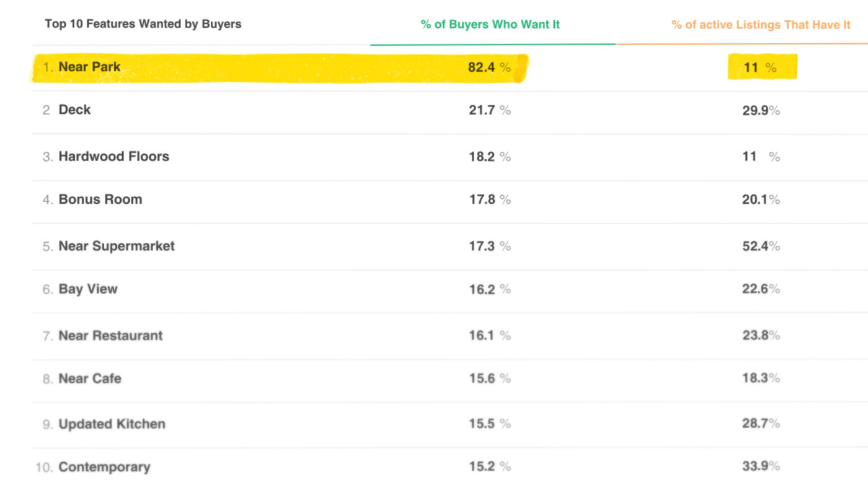Click the "Bay View" feature label

pyautogui.click(x=88, y=289)
